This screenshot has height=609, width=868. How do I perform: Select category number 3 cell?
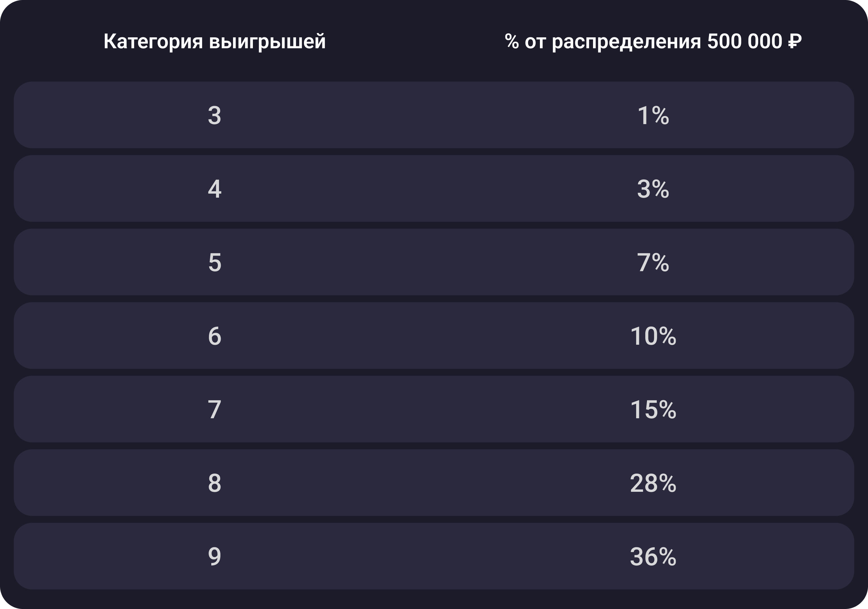pos(214,115)
